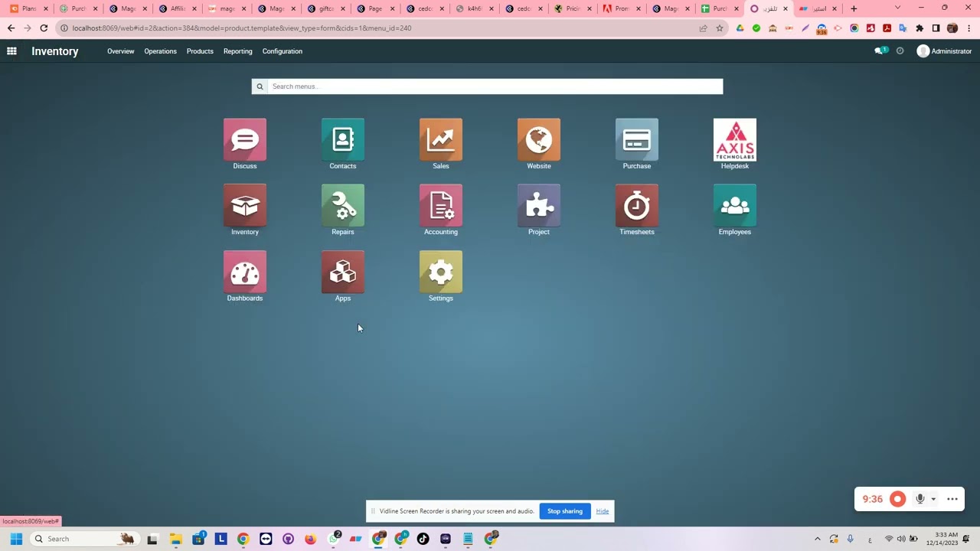This screenshot has width=980, height=551.
Task: Mute the recorder microphone
Action: coord(920,499)
